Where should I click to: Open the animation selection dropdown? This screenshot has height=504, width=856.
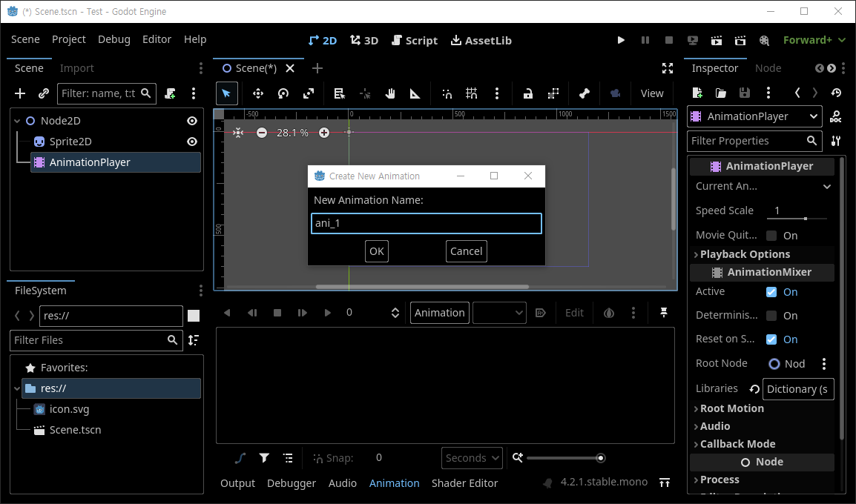pyautogui.click(x=499, y=313)
